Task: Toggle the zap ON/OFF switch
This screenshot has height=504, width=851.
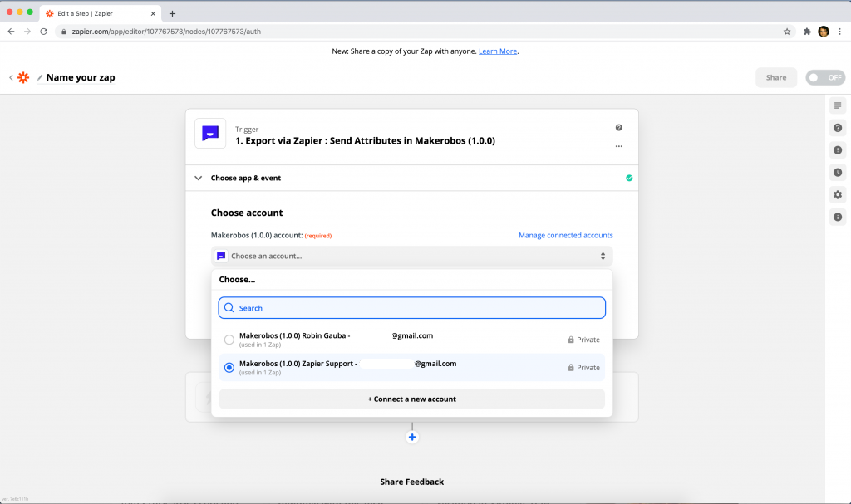Action: point(825,77)
